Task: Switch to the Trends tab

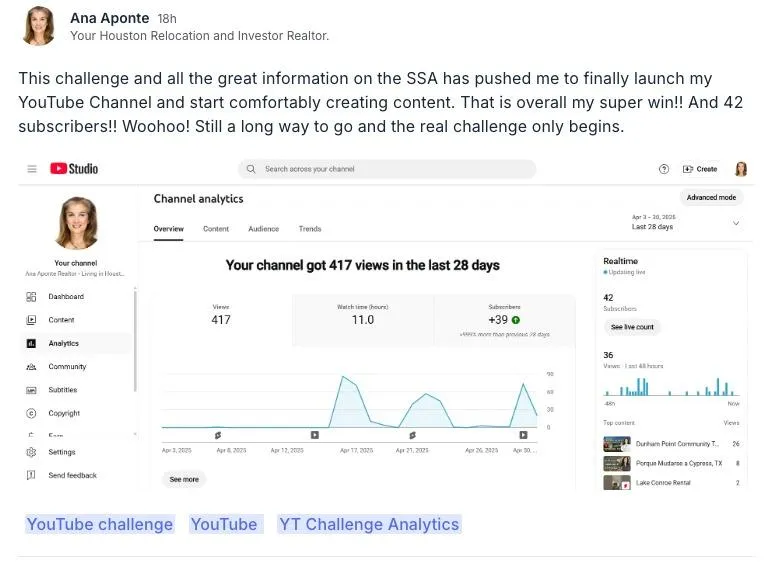Action: coord(310,229)
